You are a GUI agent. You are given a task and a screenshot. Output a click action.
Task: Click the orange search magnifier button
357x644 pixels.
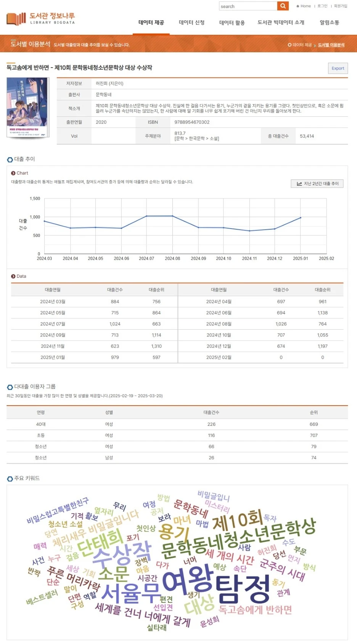(x=283, y=6)
